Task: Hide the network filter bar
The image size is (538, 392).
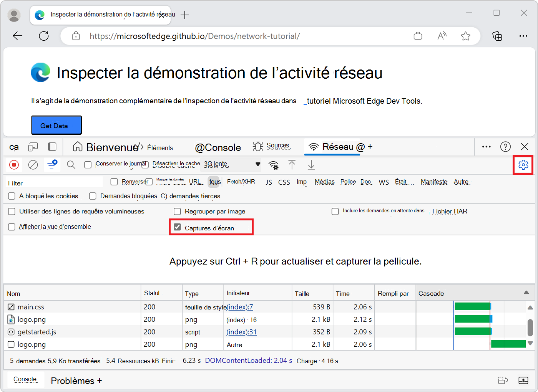Action: coord(52,165)
